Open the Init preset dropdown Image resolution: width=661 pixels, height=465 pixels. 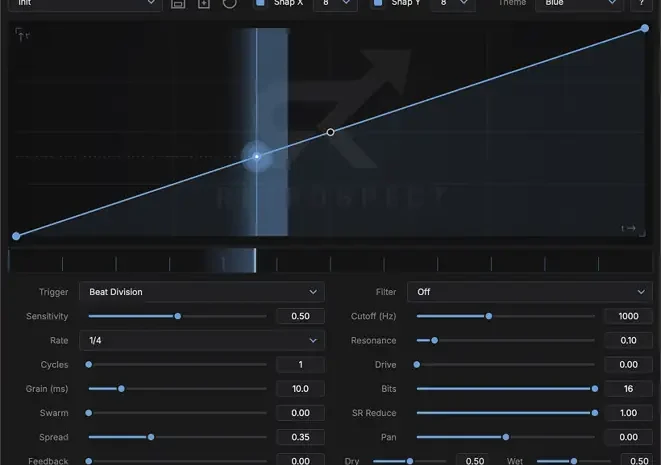click(x=85, y=4)
